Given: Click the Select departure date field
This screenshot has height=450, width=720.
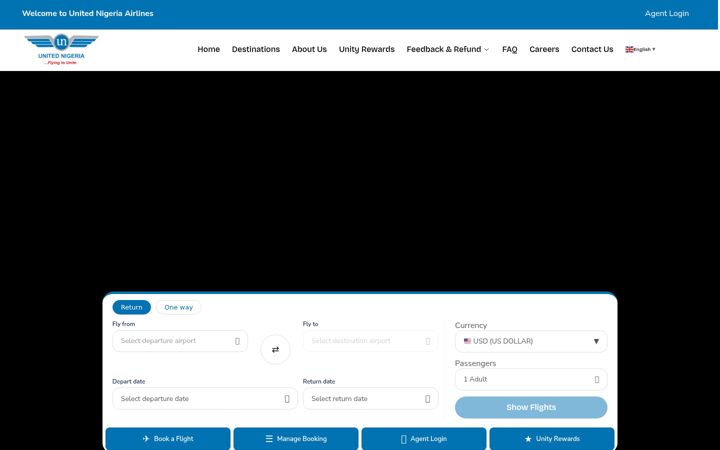Looking at the screenshot, I should click(205, 399).
